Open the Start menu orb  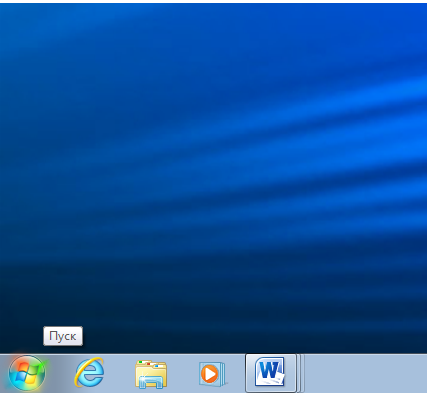(27, 373)
